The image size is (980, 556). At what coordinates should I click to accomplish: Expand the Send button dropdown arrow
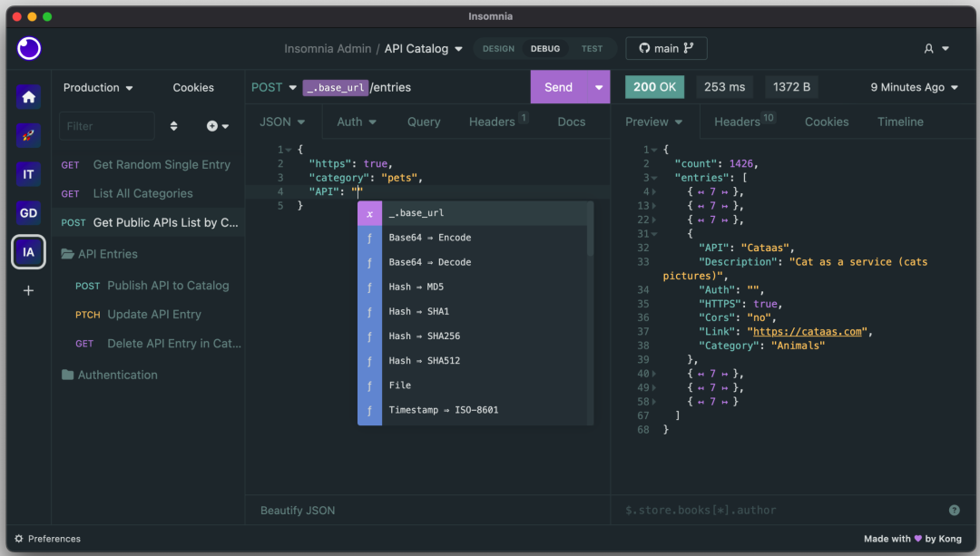pyautogui.click(x=599, y=87)
